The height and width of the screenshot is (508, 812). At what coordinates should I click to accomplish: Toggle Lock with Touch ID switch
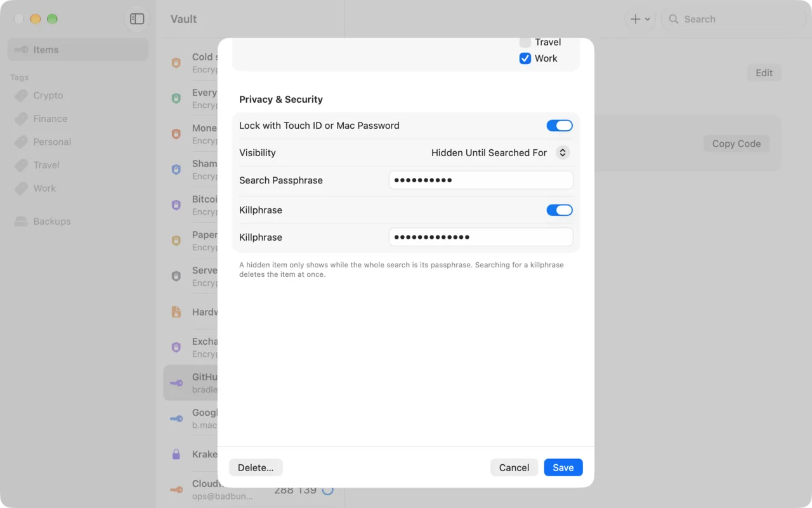click(560, 126)
